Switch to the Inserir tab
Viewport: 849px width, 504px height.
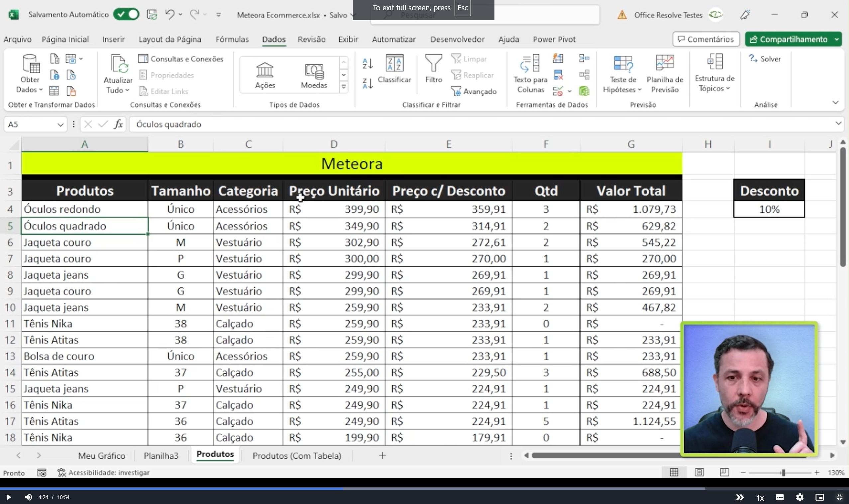(114, 40)
